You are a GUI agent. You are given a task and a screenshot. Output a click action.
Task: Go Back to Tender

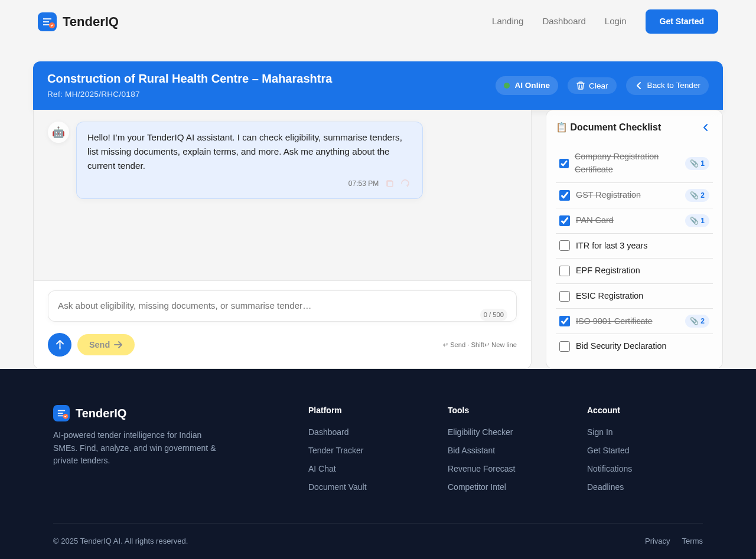667,86
